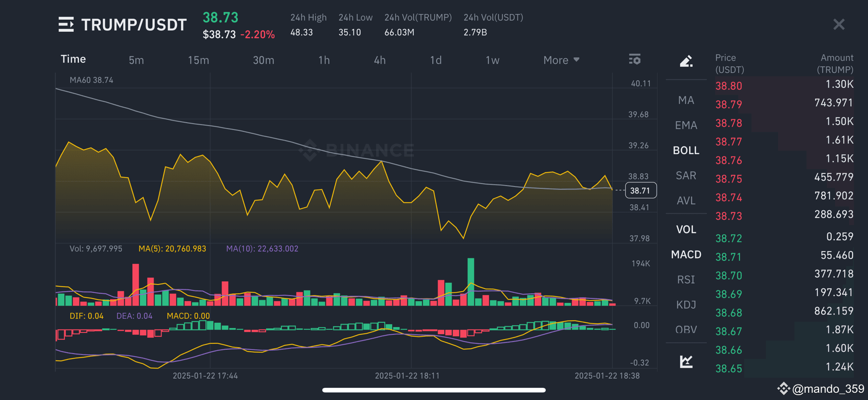Click the DIF: 0.04 MACD label
This screenshot has height=400, width=868.
coord(87,316)
